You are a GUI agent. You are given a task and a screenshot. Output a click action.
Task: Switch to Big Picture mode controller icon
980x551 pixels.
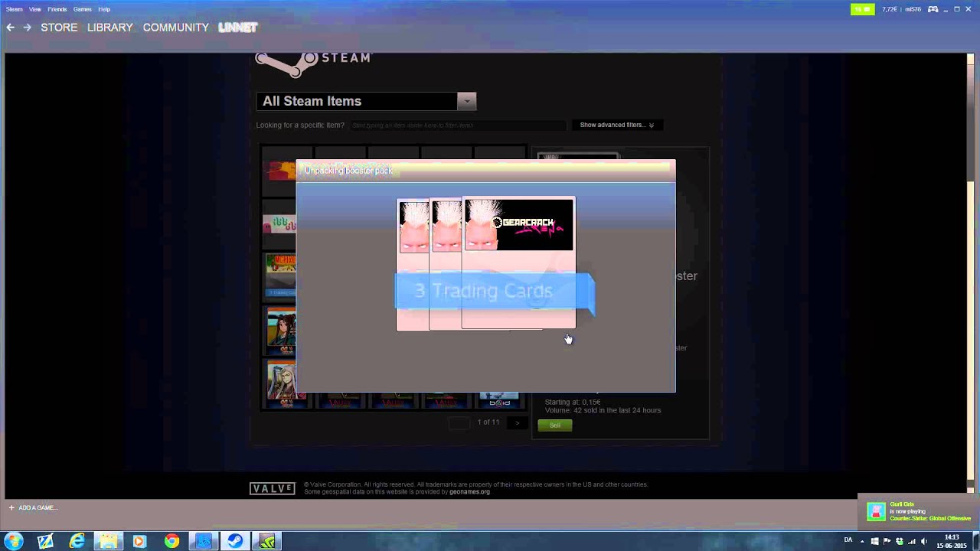click(933, 9)
